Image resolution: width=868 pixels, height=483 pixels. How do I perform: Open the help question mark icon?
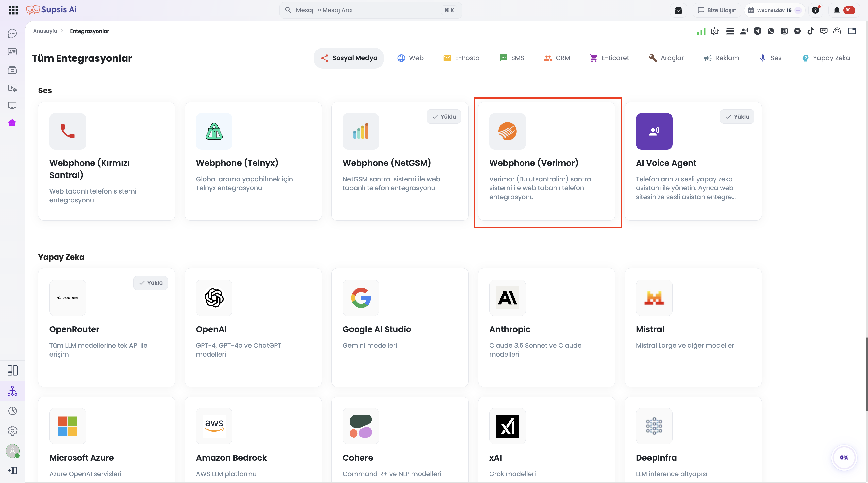tap(815, 10)
